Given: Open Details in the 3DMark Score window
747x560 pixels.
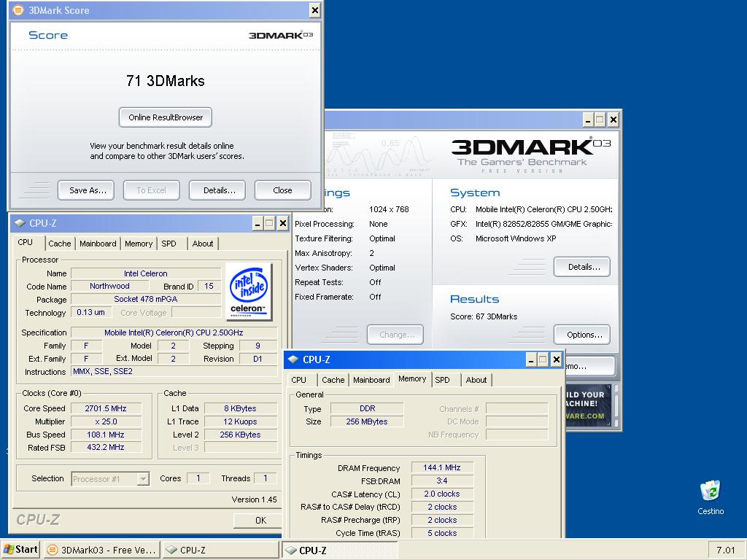Looking at the screenshot, I should click(217, 190).
